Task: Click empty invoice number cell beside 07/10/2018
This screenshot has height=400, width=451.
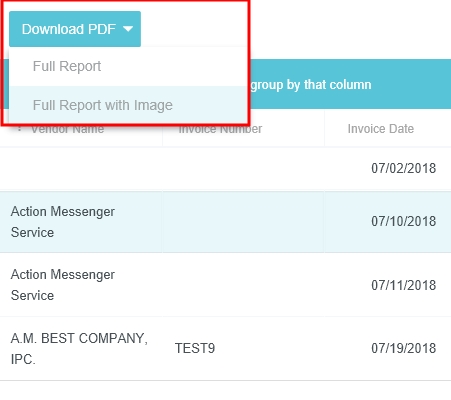Action: tap(243, 222)
